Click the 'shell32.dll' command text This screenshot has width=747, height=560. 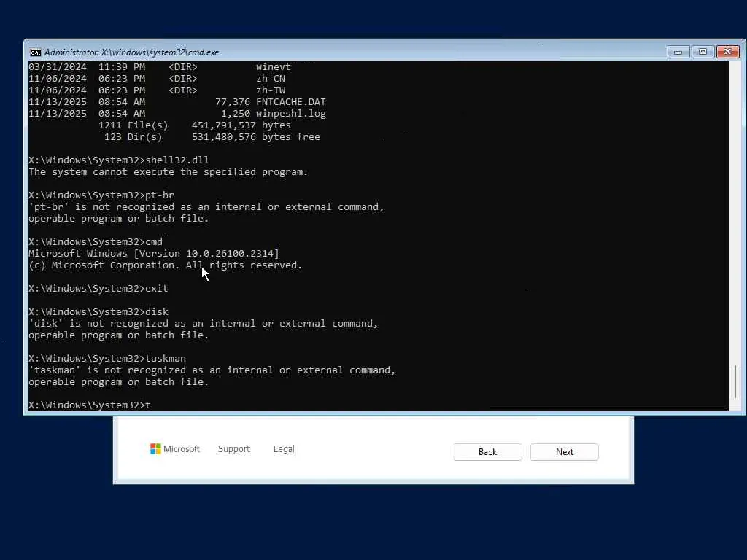point(177,160)
